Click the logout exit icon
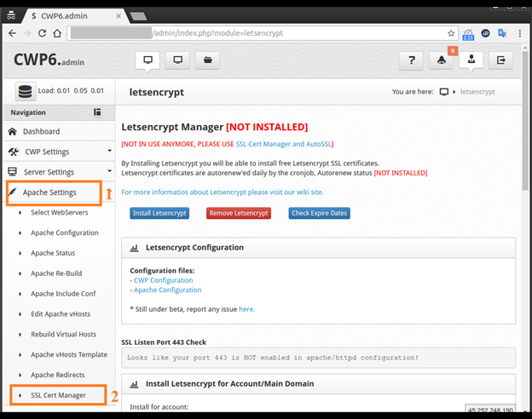Screen dimensions: 532x419 (x=500, y=60)
